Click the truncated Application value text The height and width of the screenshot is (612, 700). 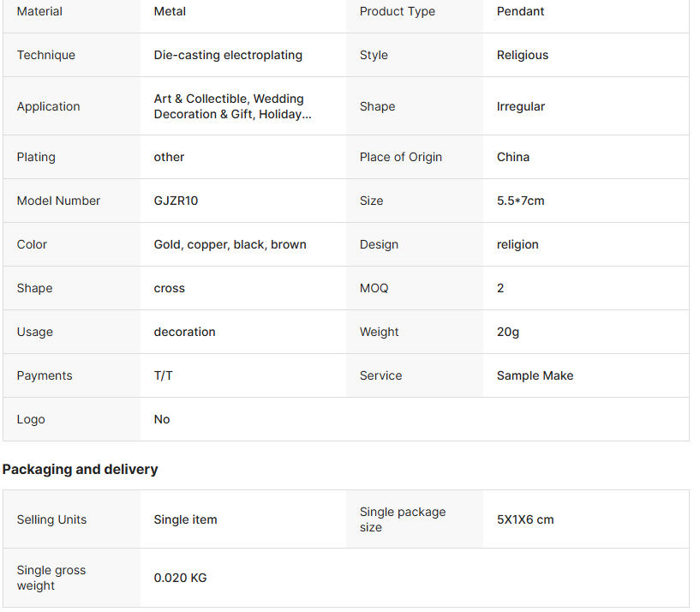point(232,106)
